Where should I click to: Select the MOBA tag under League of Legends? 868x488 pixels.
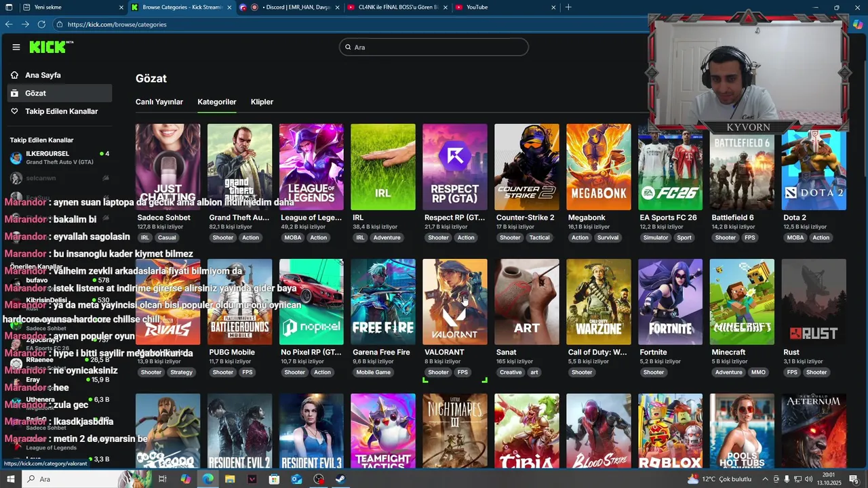(x=293, y=238)
